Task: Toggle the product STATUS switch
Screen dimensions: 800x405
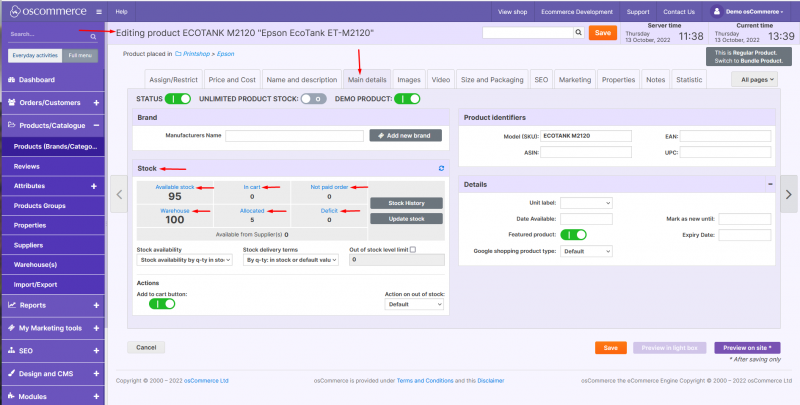Action: pyautogui.click(x=178, y=99)
